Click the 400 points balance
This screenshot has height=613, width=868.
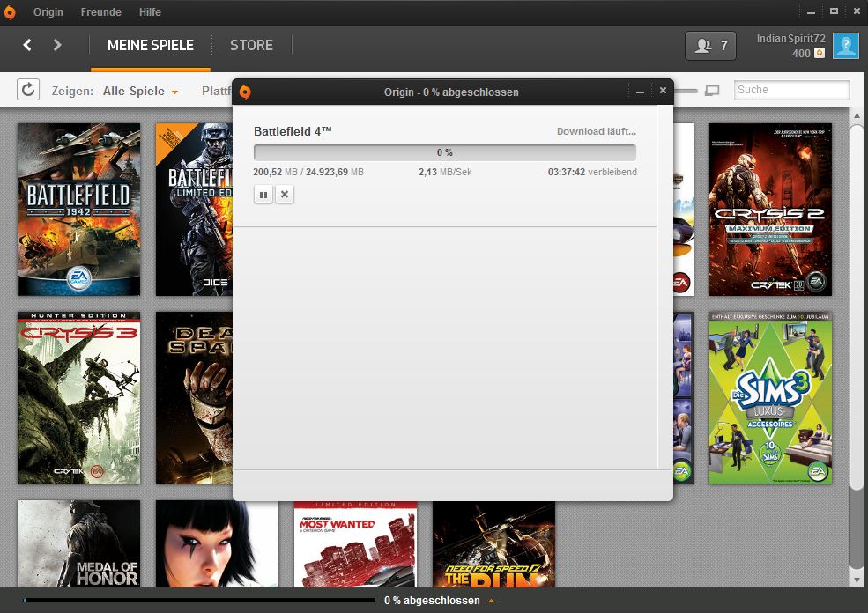(801, 53)
